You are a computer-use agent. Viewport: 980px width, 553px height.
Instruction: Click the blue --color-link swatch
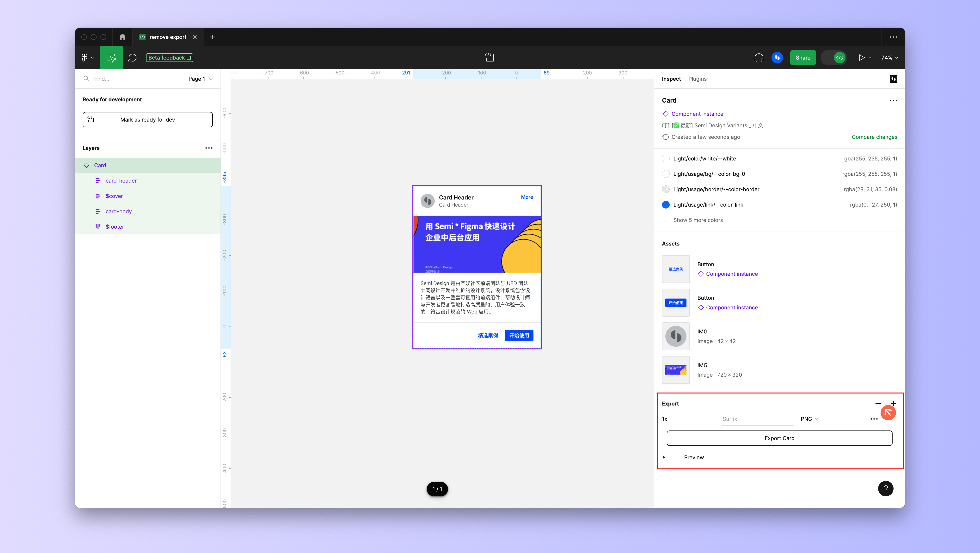click(666, 205)
